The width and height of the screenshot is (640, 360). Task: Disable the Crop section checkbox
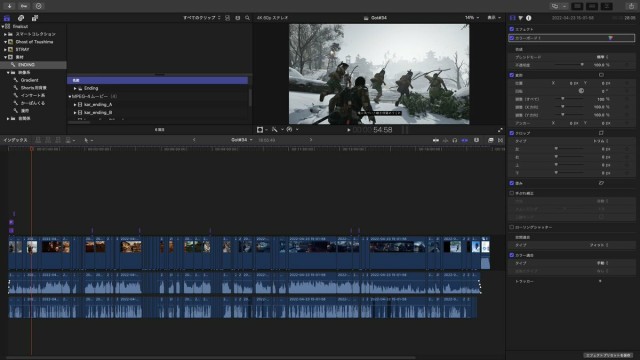pos(511,133)
